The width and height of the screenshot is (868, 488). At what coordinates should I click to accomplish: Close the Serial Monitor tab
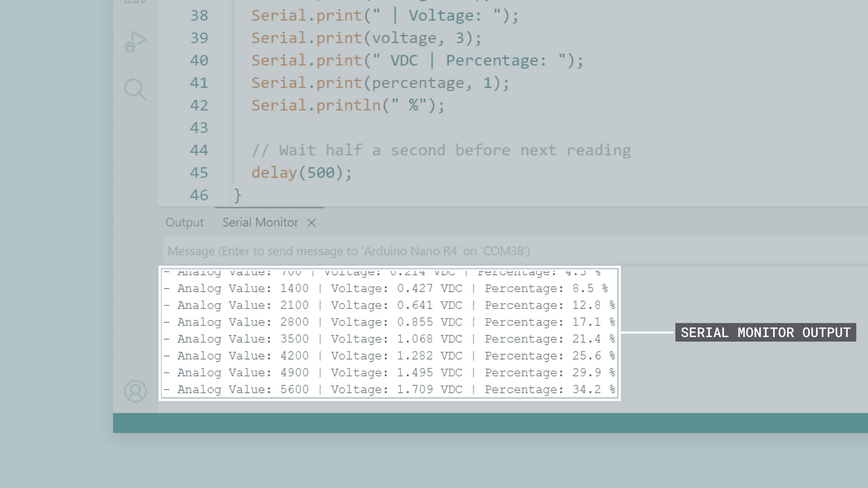tap(311, 223)
